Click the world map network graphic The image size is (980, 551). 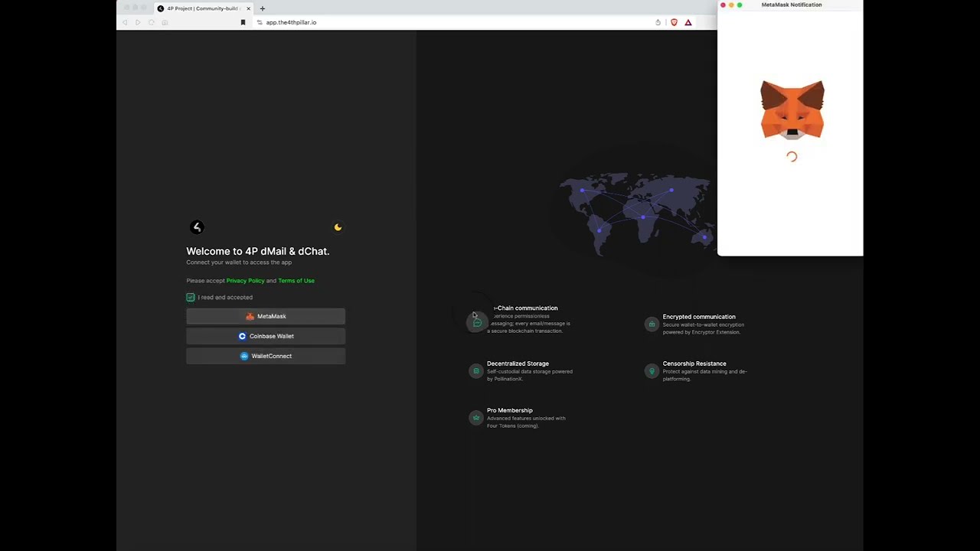pos(637,215)
